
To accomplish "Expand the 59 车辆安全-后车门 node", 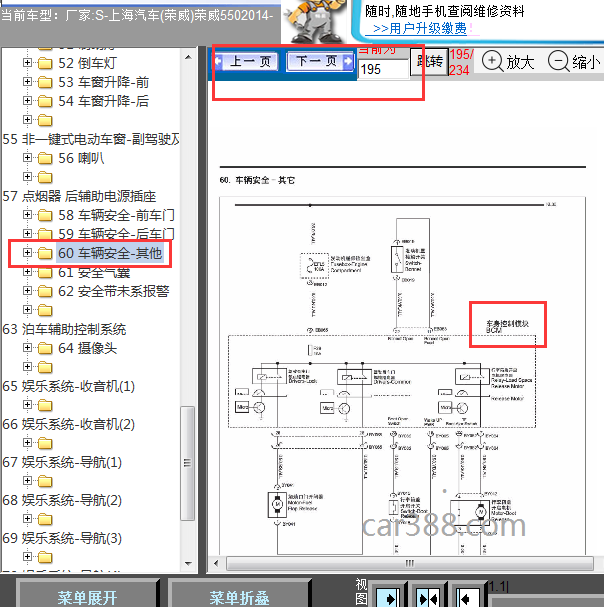I will click(x=27, y=233).
